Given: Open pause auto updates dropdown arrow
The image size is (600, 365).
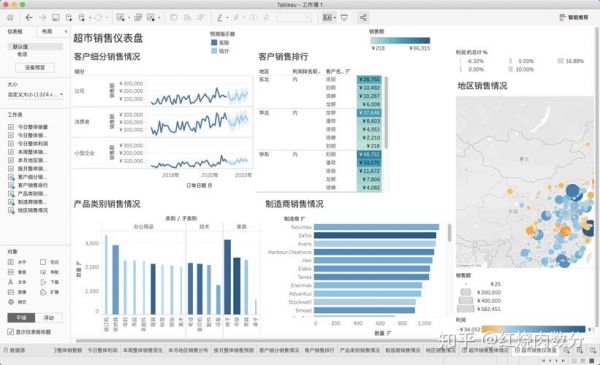Looking at the screenshot, I should click(x=89, y=18).
